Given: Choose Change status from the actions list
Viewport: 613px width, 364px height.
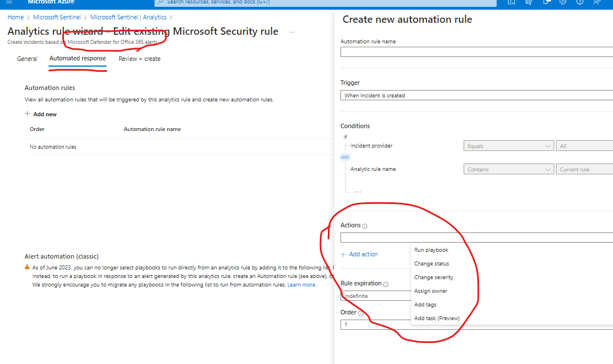Looking at the screenshot, I should [432, 264].
